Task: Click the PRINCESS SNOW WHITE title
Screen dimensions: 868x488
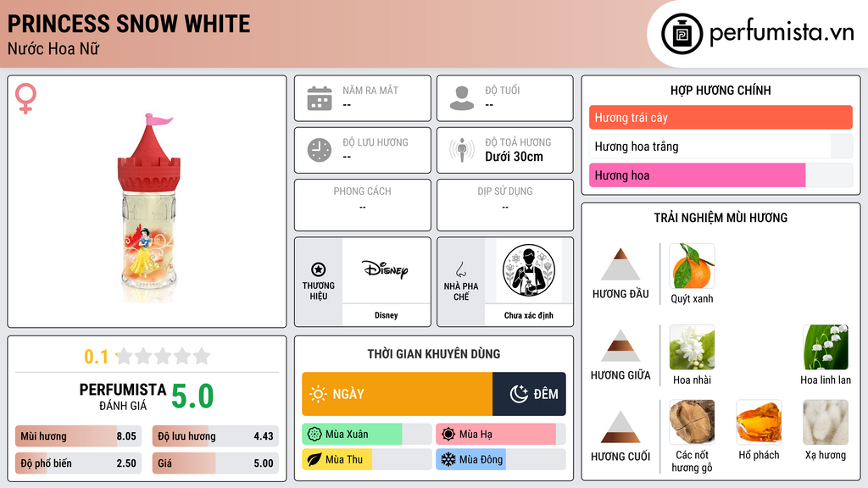Action: click(x=129, y=25)
